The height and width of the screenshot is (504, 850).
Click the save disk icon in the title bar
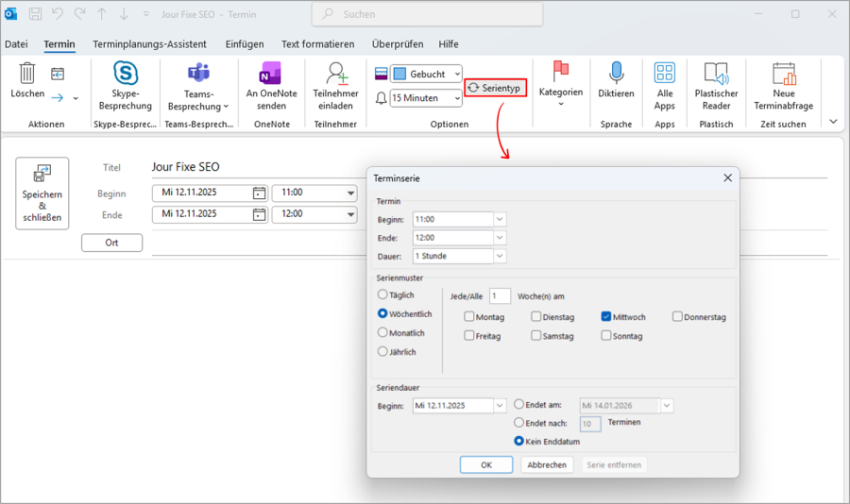tap(35, 14)
